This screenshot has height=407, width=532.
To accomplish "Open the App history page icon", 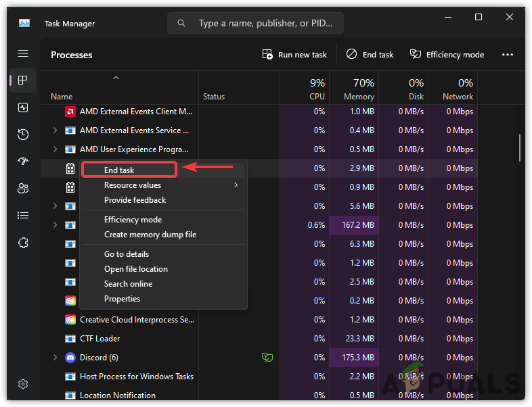I will click(x=23, y=135).
